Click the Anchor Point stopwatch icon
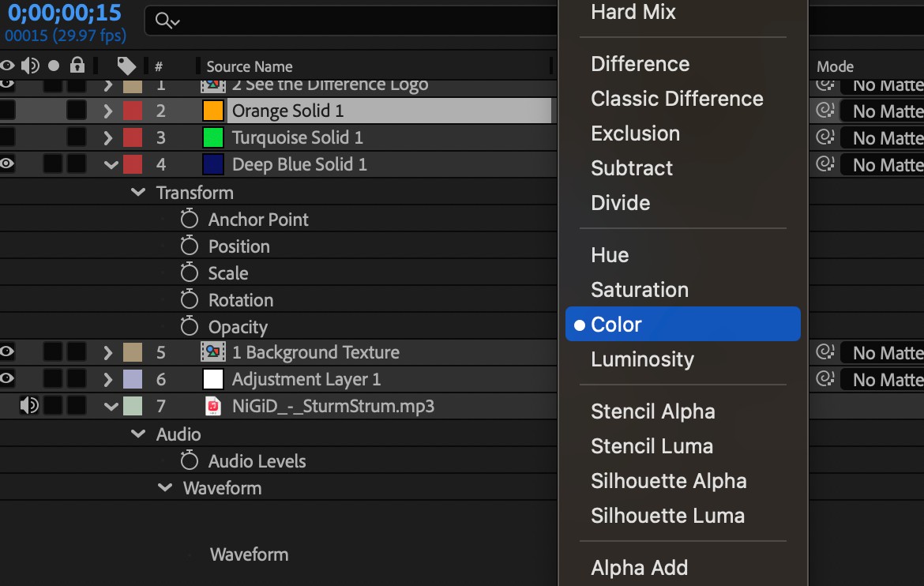This screenshot has height=586, width=924. click(x=189, y=220)
